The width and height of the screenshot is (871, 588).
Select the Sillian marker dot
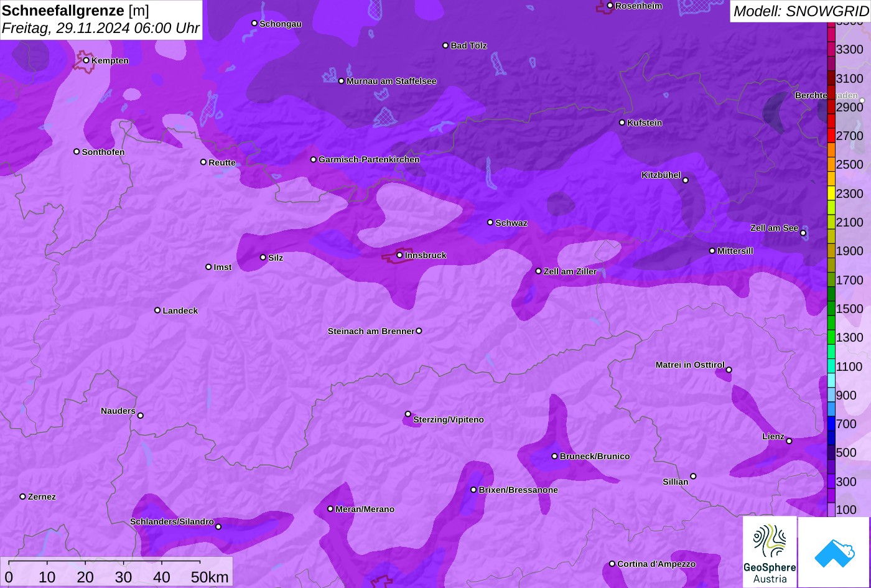pos(693,477)
